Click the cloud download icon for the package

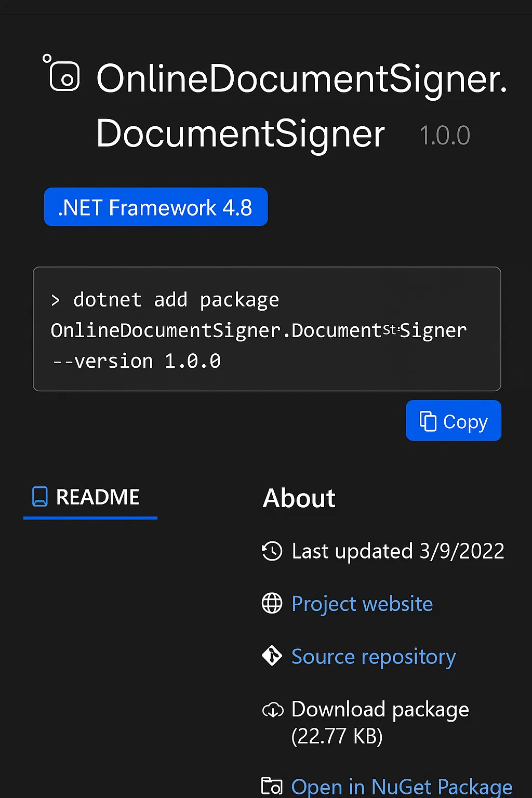tap(272, 710)
